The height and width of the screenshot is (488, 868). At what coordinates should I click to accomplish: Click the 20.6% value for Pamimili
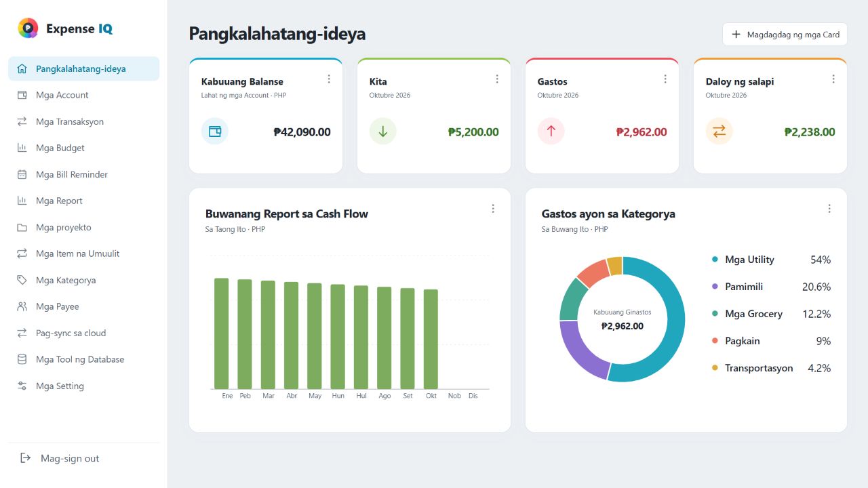pos(816,287)
